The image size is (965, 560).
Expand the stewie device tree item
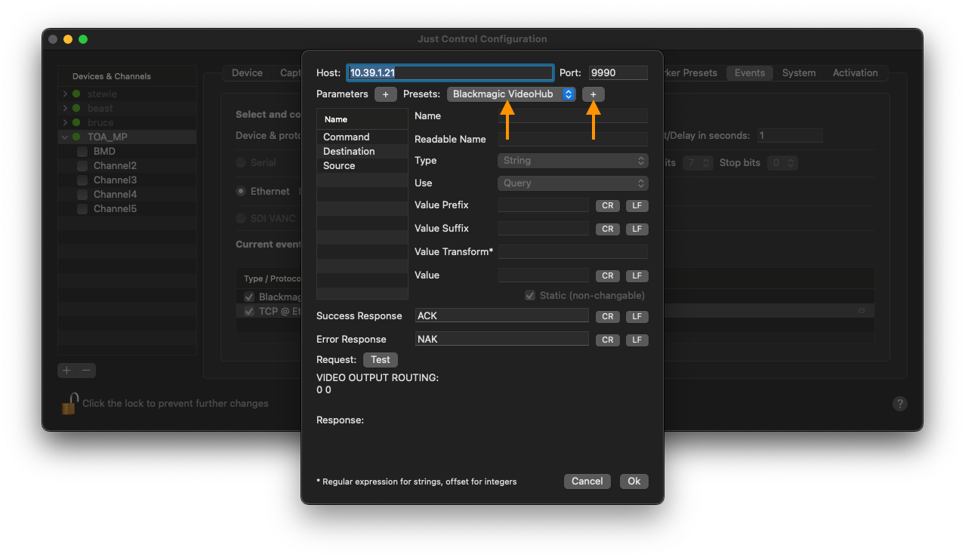click(65, 94)
